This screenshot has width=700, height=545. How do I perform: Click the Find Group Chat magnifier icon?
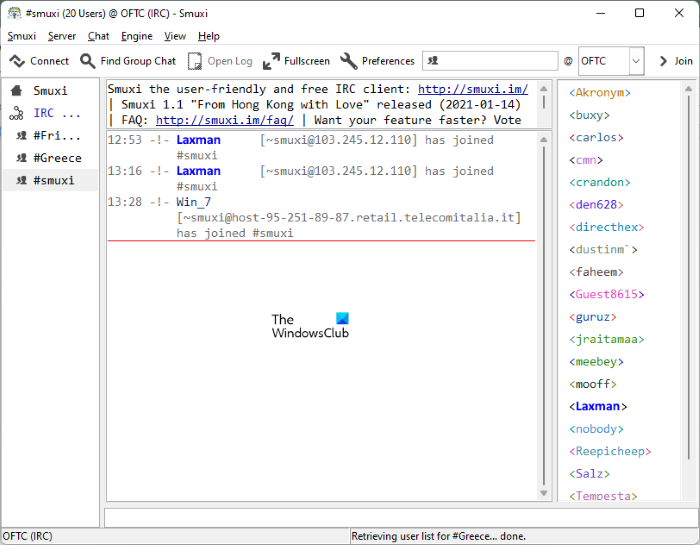coord(88,61)
